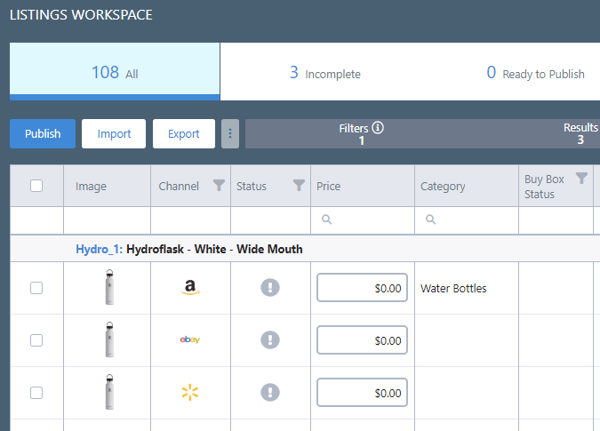
Task: Switch to the 108 All tab
Action: click(115, 72)
